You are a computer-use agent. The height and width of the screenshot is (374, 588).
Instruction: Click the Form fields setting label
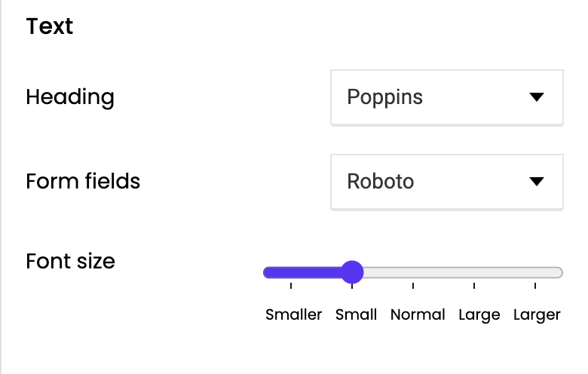click(x=83, y=182)
